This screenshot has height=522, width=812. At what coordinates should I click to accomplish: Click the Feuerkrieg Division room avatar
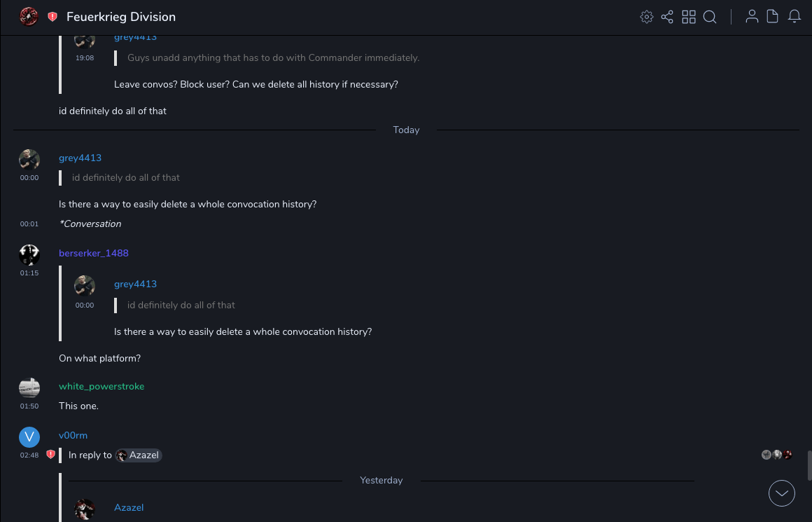tap(29, 17)
